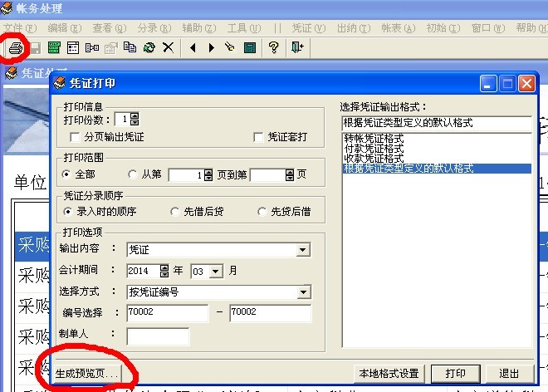Click the 打印份数 copies field

coord(122,120)
